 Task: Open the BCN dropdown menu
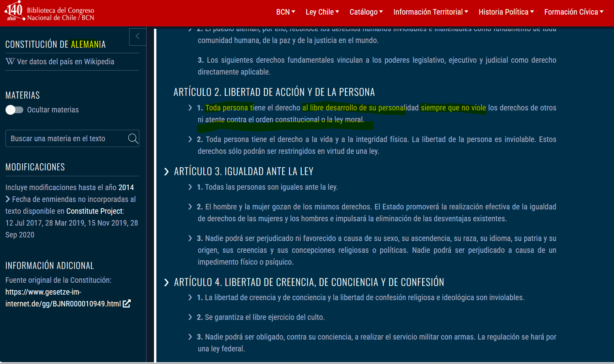(x=285, y=12)
